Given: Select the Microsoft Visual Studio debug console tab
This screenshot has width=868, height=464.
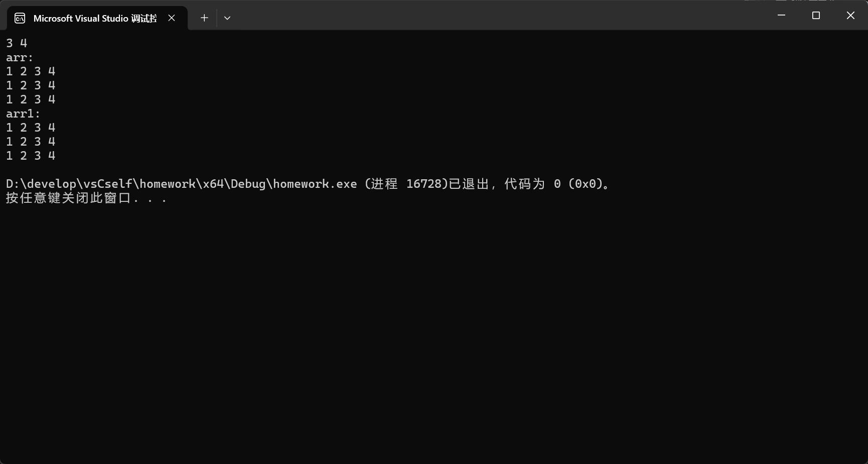Looking at the screenshot, I should click(x=97, y=19).
